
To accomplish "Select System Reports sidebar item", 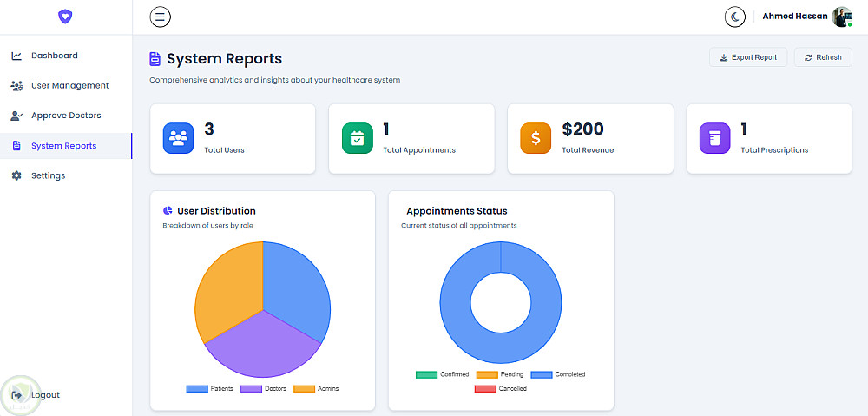I will tap(66, 146).
